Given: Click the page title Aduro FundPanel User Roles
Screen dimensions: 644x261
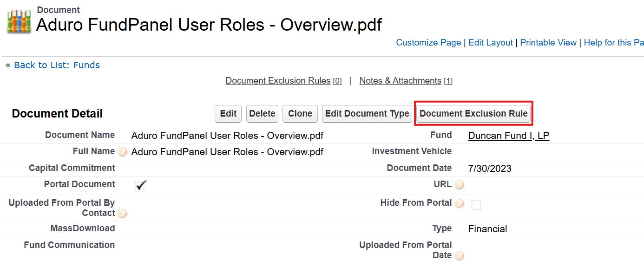Looking at the screenshot, I should 209,25.
